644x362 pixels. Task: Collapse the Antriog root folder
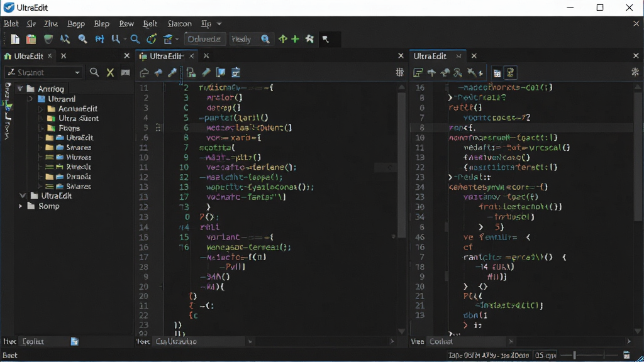click(x=20, y=89)
